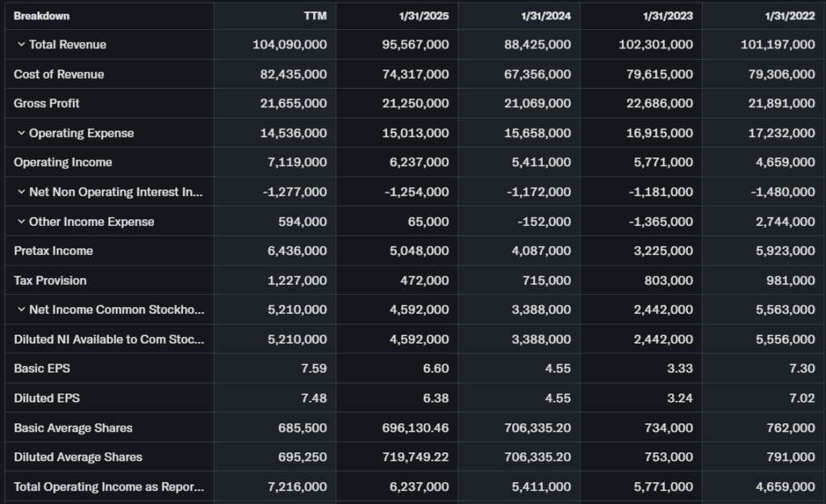Select the 1/31/2022 column header
Screen dimensions: 826x504
point(791,15)
